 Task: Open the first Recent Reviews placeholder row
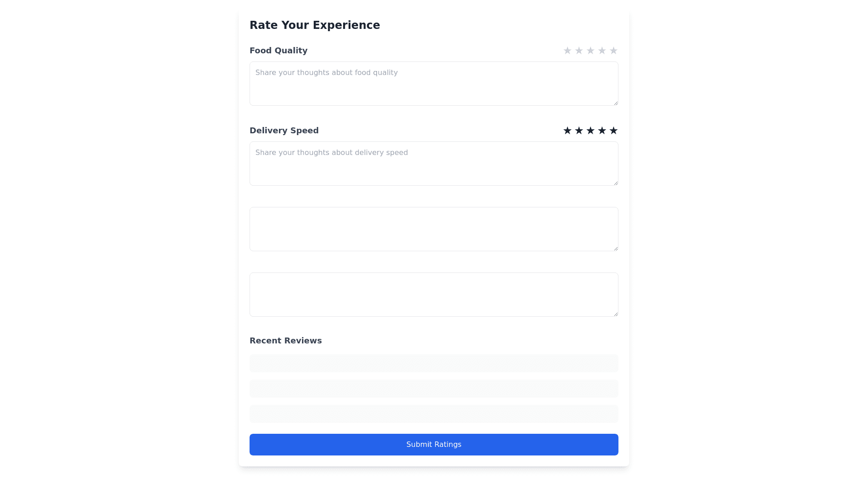coord(434,363)
